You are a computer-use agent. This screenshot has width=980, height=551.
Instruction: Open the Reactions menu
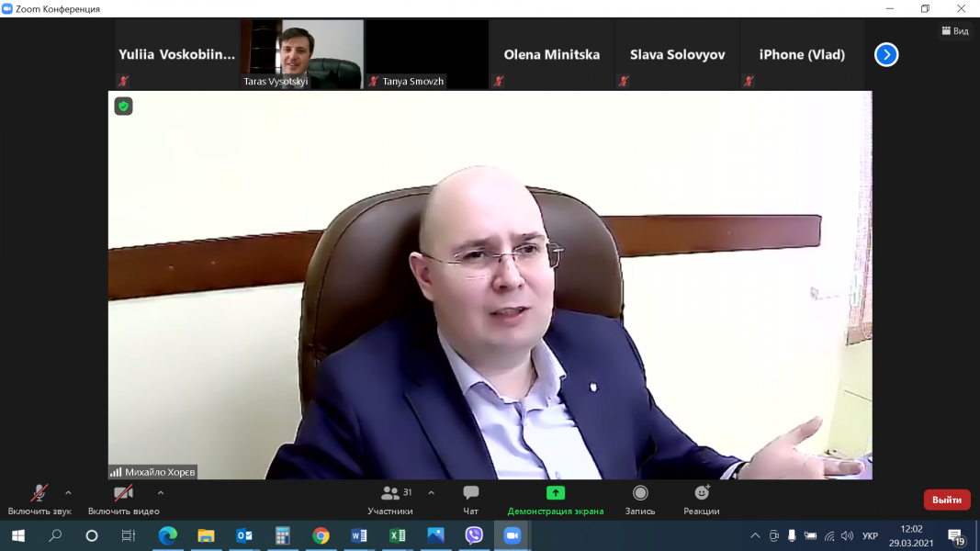(702, 500)
